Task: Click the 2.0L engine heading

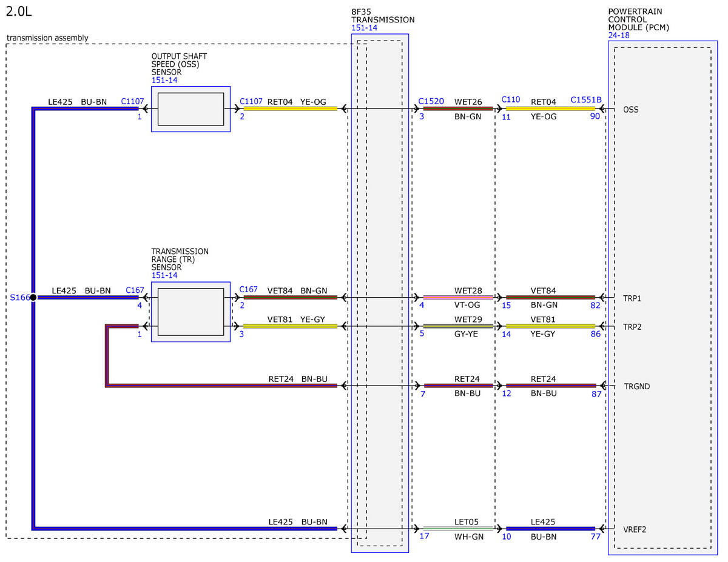Action: (19, 12)
